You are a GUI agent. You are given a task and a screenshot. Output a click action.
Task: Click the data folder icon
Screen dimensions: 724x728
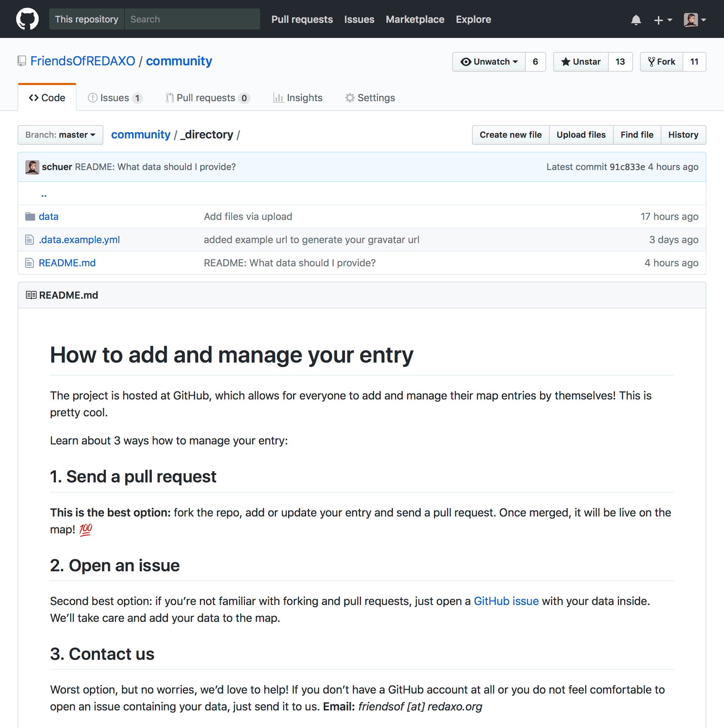(30, 216)
